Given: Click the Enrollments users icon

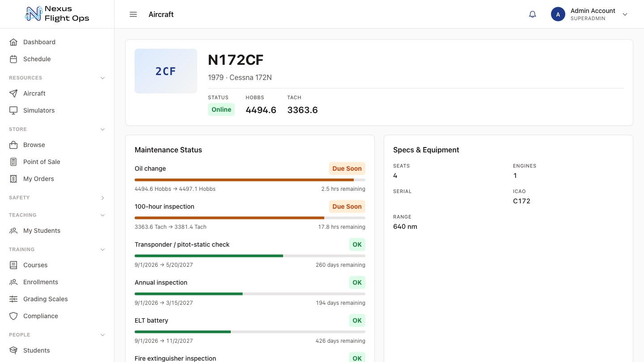Looking at the screenshot, I should [x=13, y=282].
